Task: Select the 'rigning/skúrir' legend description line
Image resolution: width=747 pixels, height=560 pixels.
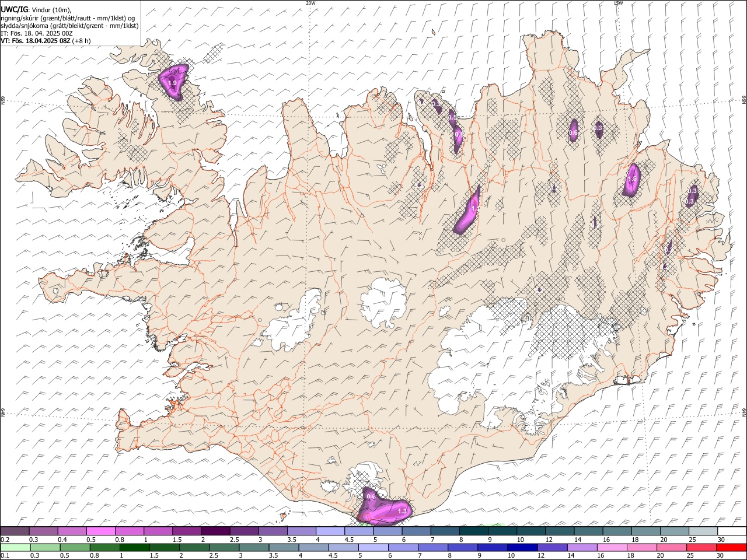Action: pyautogui.click(x=68, y=17)
